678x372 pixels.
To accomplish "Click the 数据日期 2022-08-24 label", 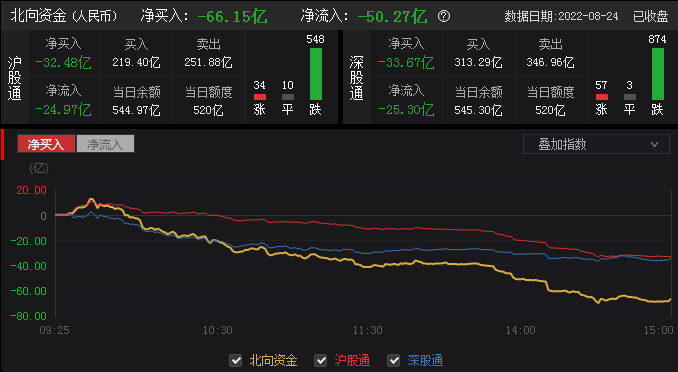I will (x=561, y=16).
